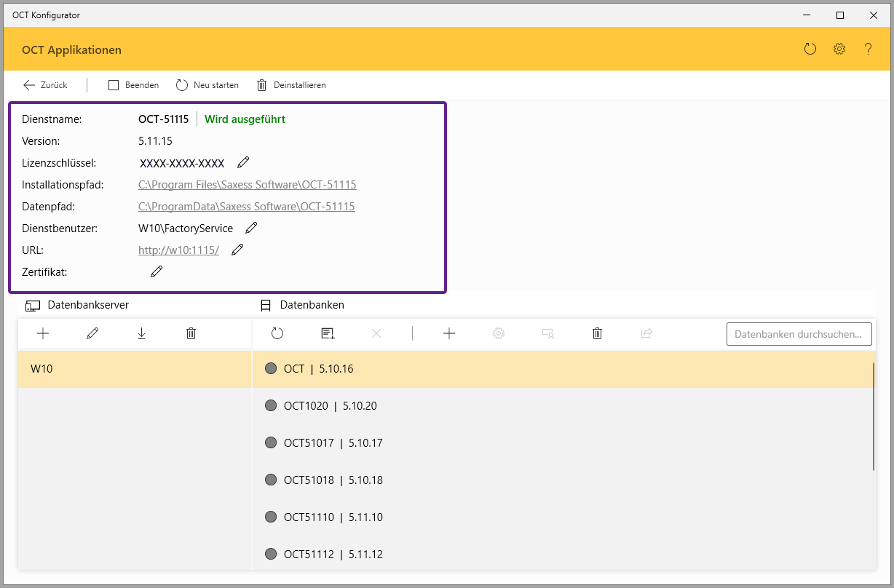Select the OCT1020 | 5.10.20 database
The height and width of the screenshot is (588, 894).
[x=331, y=406]
